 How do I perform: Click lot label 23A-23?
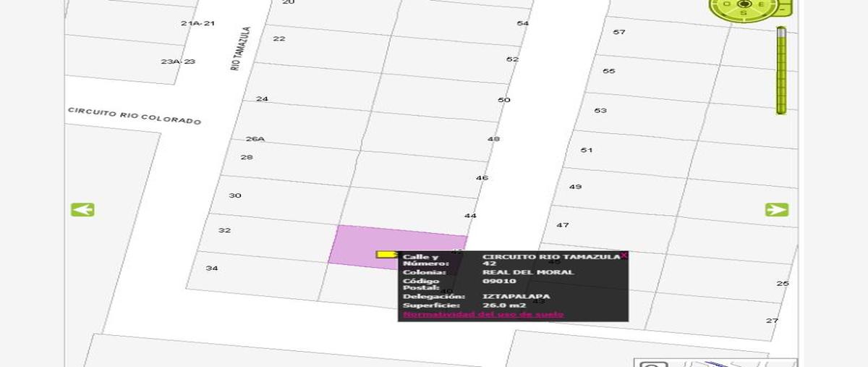(x=178, y=62)
